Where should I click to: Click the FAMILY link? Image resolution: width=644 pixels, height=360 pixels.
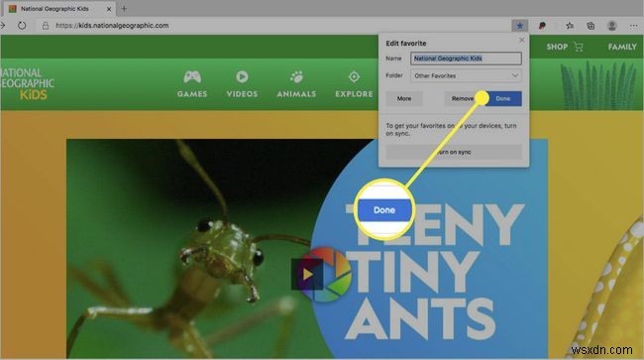pos(622,47)
